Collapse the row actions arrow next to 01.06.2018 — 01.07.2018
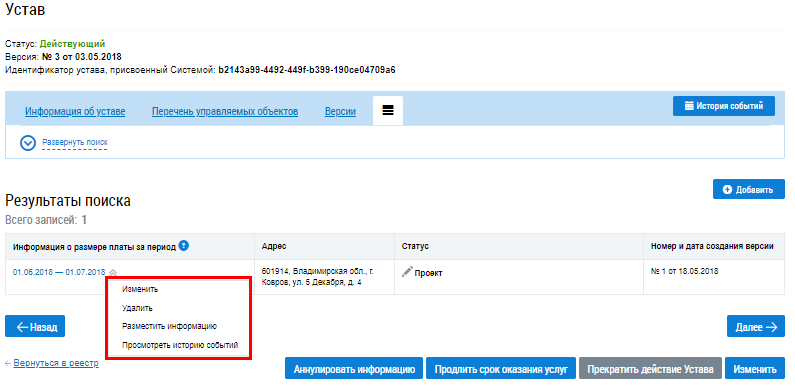 [114, 272]
